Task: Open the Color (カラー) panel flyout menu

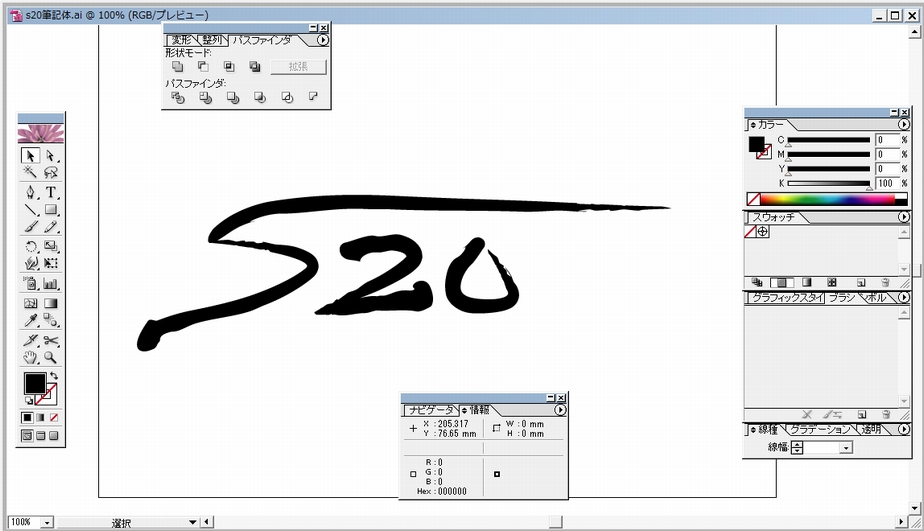Action: tap(903, 125)
